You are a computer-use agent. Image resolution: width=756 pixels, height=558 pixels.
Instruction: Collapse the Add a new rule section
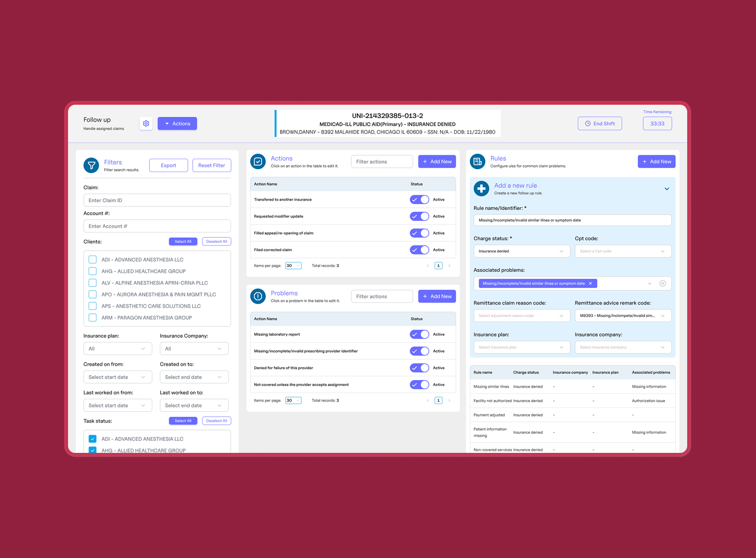tap(667, 189)
